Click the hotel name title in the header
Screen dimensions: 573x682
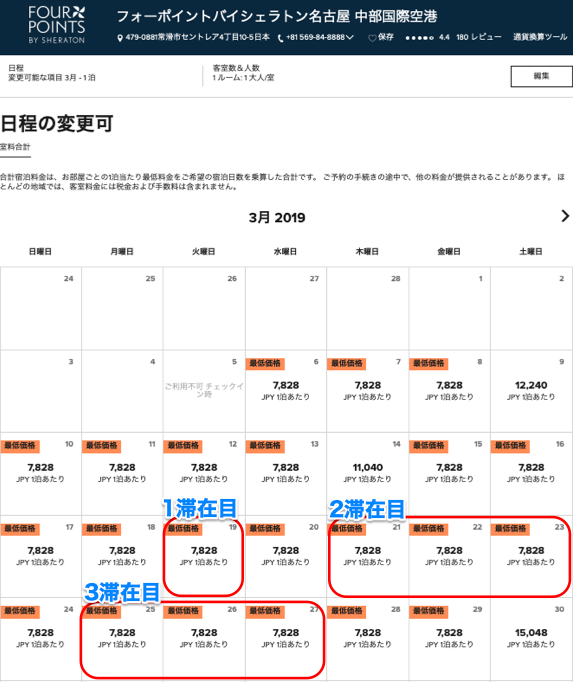[x=277, y=17]
